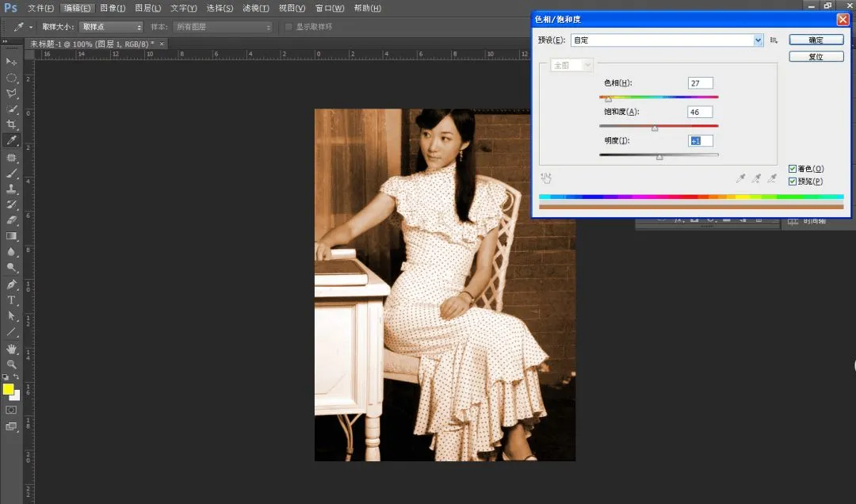Viewport: 856px width, 504px height.
Task: Click the 饱和度 saturation slider handle
Action: 655,128
